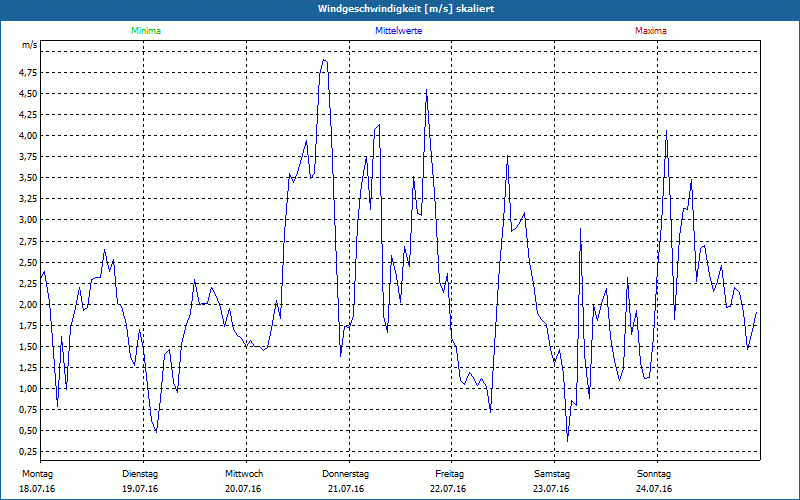Click the 0,50 y-axis value
The height and width of the screenshot is (500, 800).
(28, 431)
